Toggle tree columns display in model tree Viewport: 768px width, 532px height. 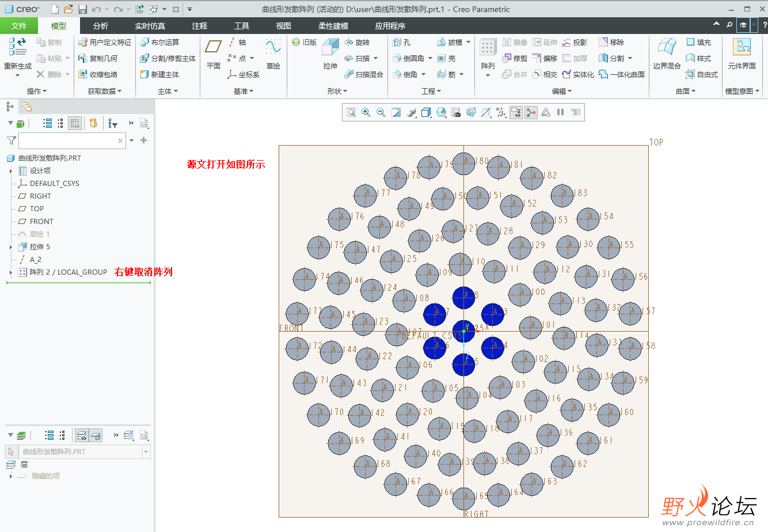click(75, 123)
